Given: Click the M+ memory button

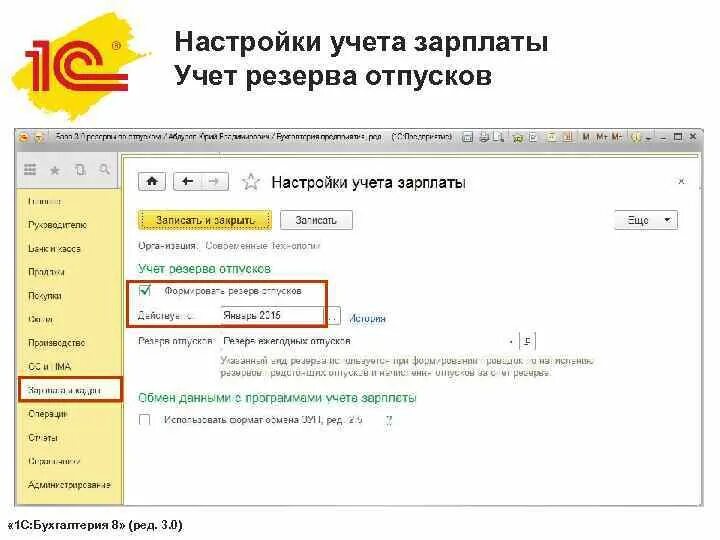Looking at the screenshot, I should (602, 137).
